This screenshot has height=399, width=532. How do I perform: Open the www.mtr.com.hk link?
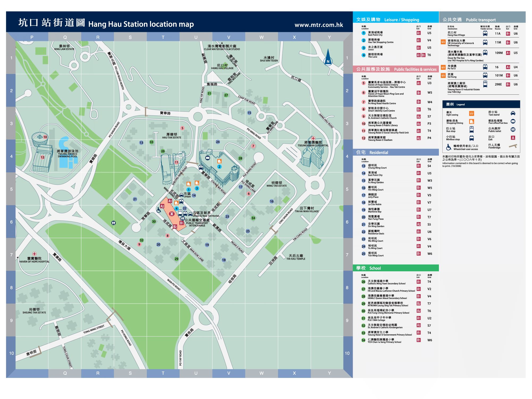coord(319,25)
